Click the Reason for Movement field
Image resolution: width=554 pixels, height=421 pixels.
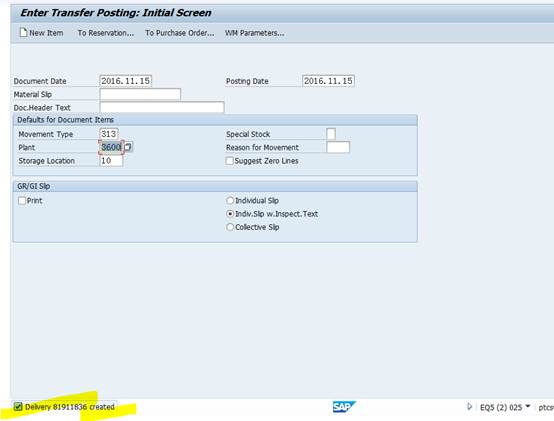click(338, 147)
